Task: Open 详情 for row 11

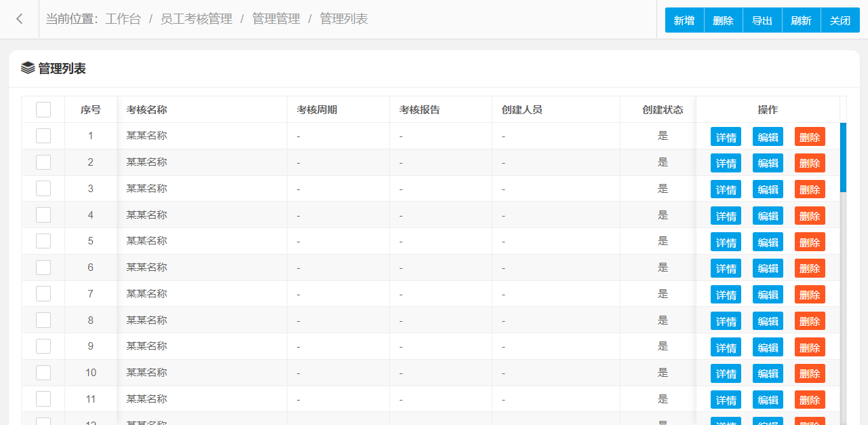Action: point(726,400)
